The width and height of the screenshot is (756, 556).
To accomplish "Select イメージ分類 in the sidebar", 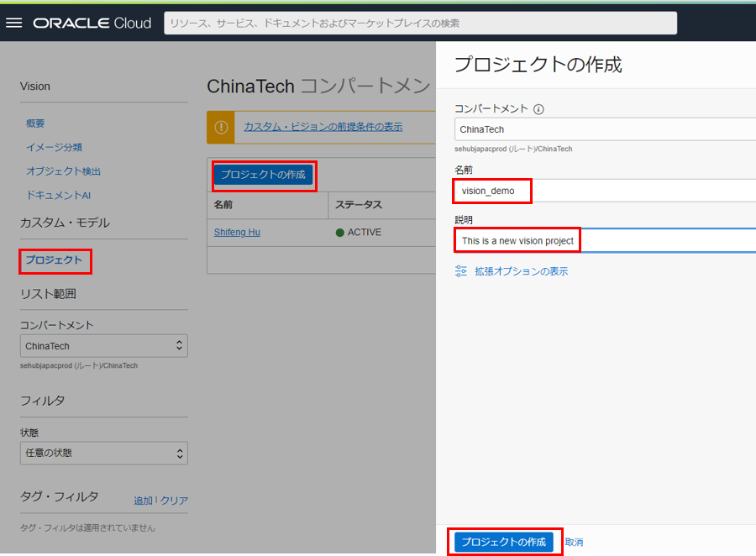I will tap(54, 147).
